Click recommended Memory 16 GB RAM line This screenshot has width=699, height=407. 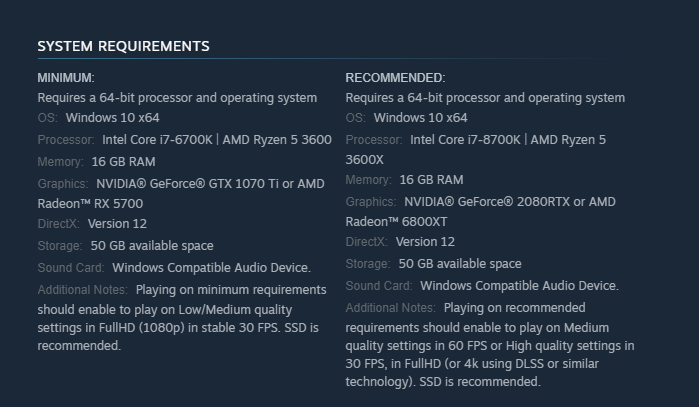tap(404, 180)
